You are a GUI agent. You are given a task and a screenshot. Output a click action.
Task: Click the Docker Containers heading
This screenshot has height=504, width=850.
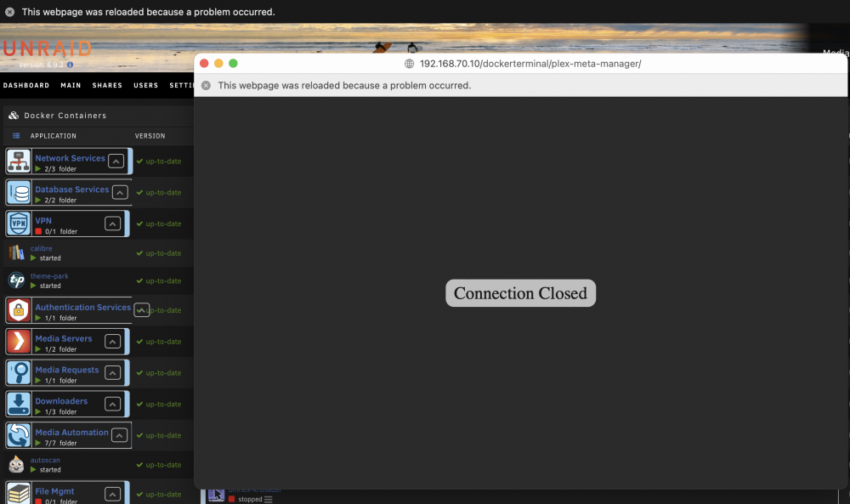(65, 116)
